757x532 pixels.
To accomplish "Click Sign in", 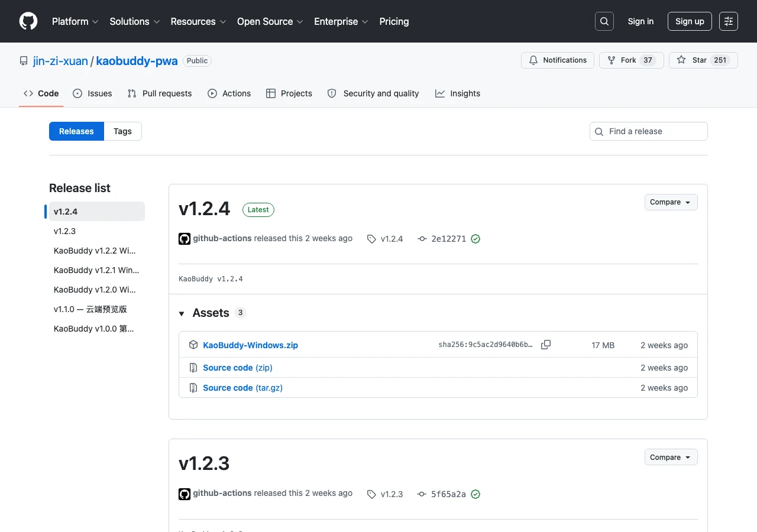I will (x=640, y=21).
